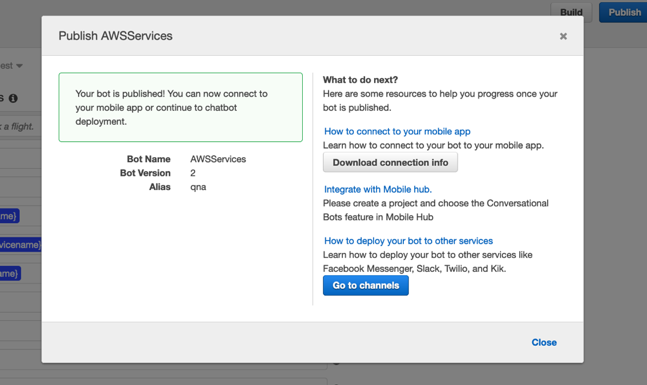This screenshot has height=385, width=647.
Task: Click the Go to channels button
Action: [366, 286]
